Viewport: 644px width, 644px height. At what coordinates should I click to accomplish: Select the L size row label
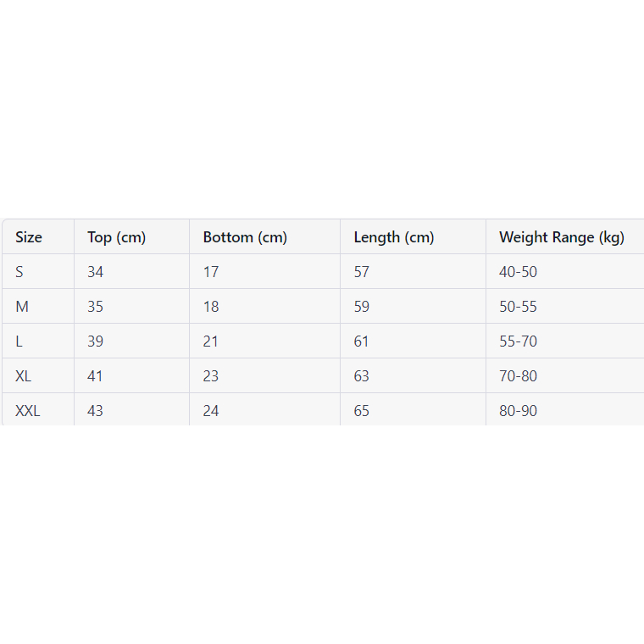point(19,341)
